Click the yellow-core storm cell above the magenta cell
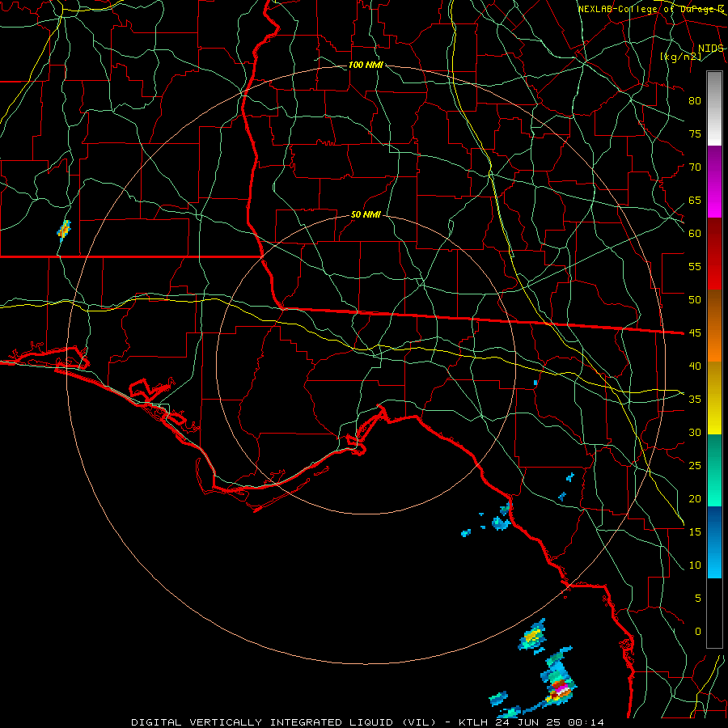 (532, 636)
